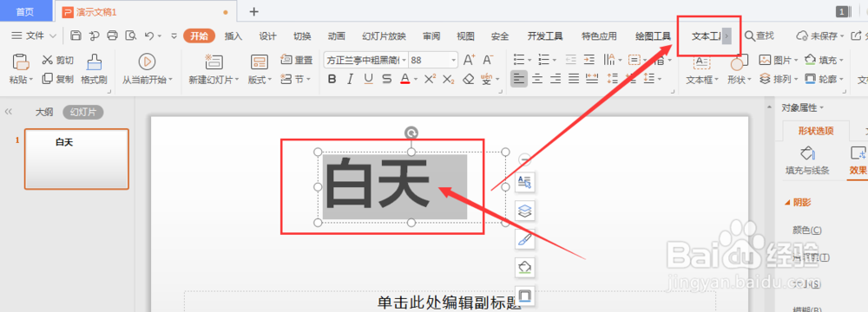This screenshot has width=868, height=312.
Task: Start slideshow with 从当前开始 play icon
Action: coord(147,61)
